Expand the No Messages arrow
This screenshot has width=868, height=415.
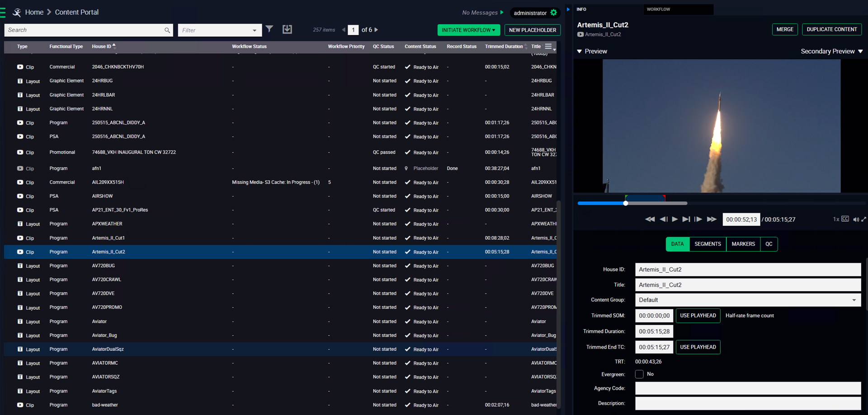502,12
